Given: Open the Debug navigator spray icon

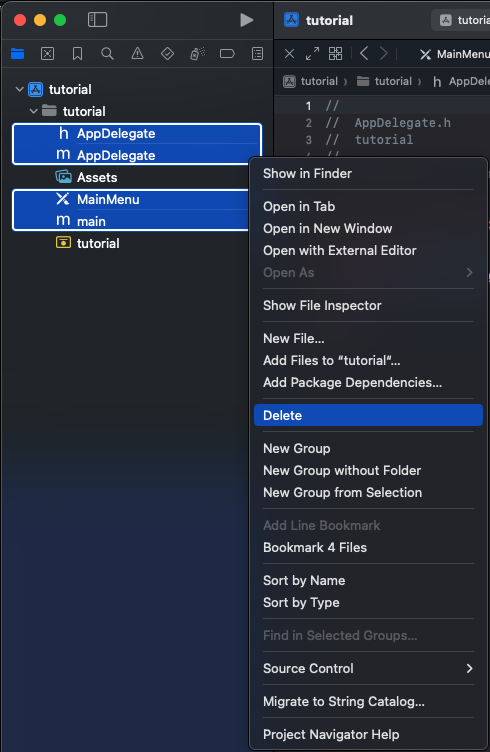Looking at the screenshot, I should (198, 53).
